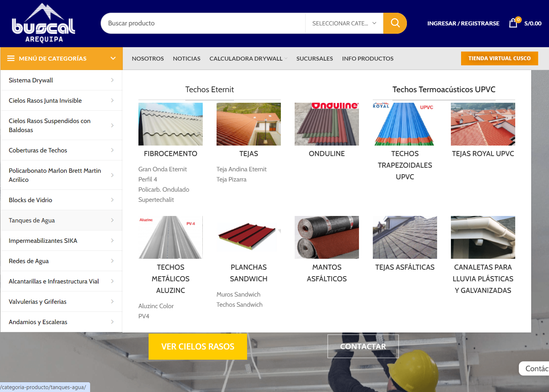Choose the Planchas Sandwich panel image
This screenshot has height=392, width=549.
(x=249, y=237)
